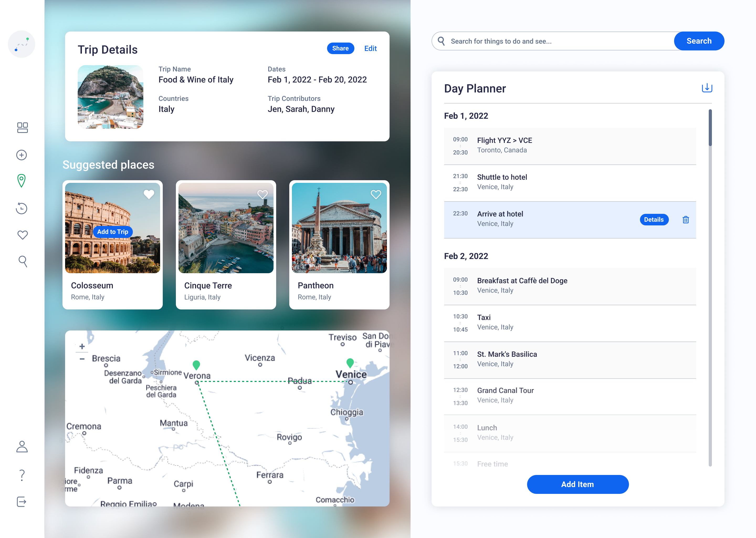
Task: Add the Colosseum to the trip
Action: [113, 232]
